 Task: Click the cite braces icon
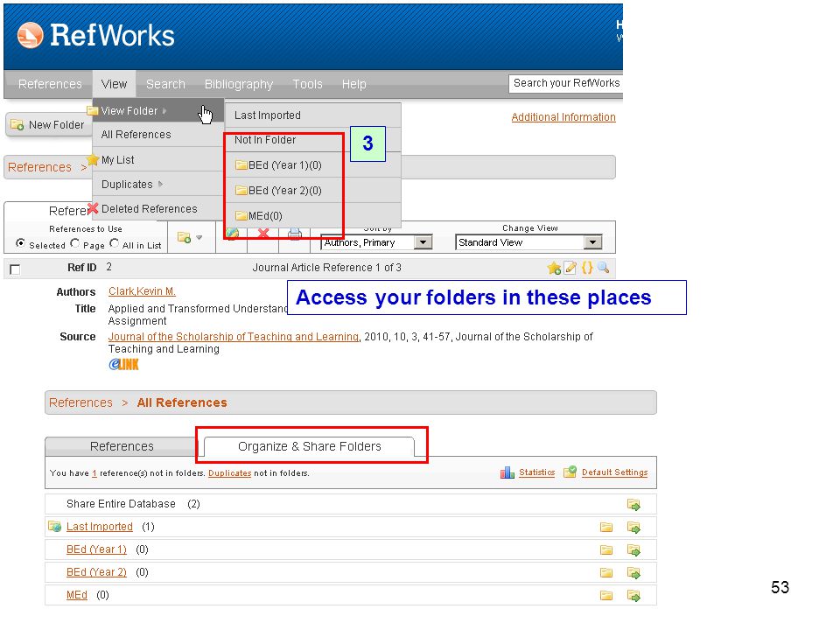pos(587,268)
